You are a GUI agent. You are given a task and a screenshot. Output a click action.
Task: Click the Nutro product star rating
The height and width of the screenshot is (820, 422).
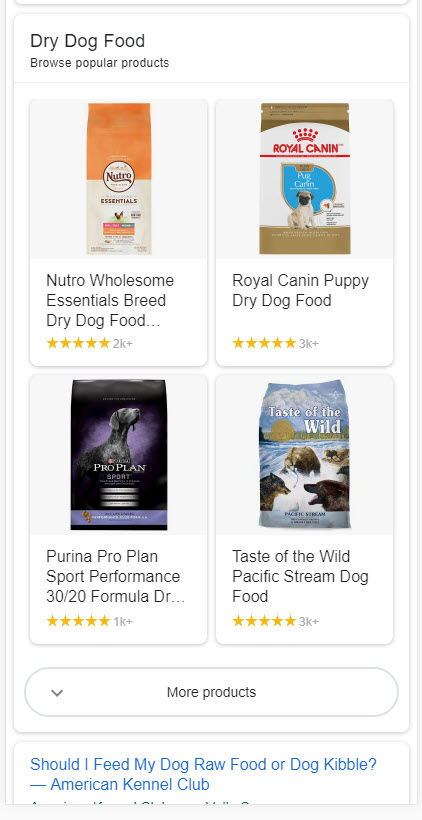coord(78,343)
